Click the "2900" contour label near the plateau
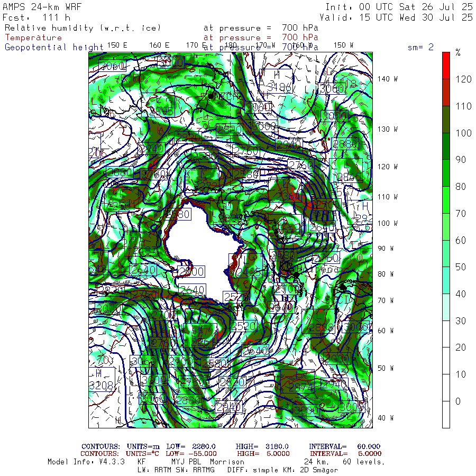 [191, 271]
